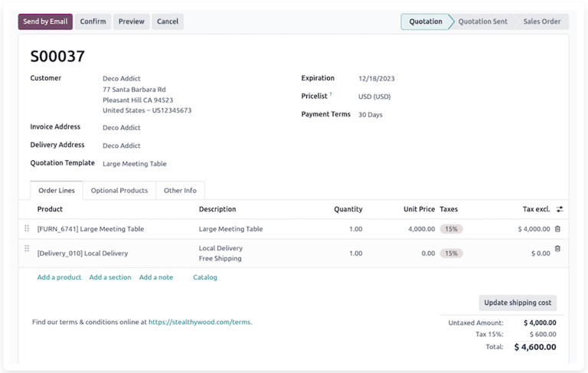The width and height of the screenshot is (588, 373).
Task: Grab the Local Delivery row drag handle
Action: 27,248
